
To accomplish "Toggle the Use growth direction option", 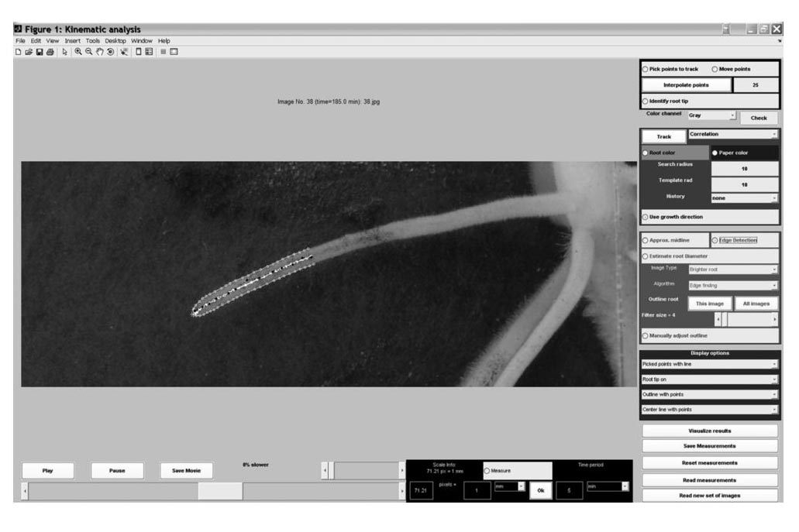I will (x=646, y=217).
